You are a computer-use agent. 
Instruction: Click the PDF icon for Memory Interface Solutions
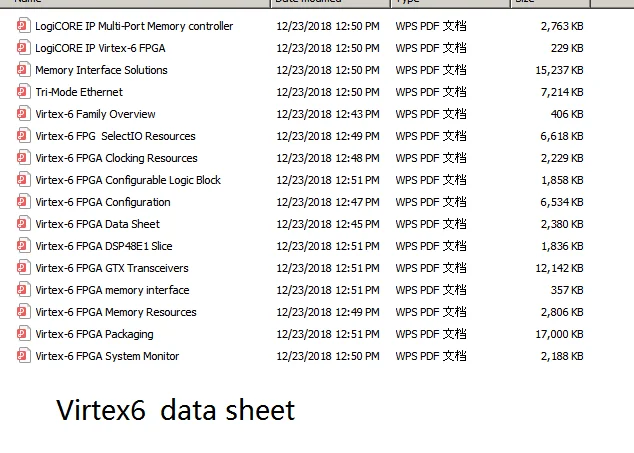point(23,70)
